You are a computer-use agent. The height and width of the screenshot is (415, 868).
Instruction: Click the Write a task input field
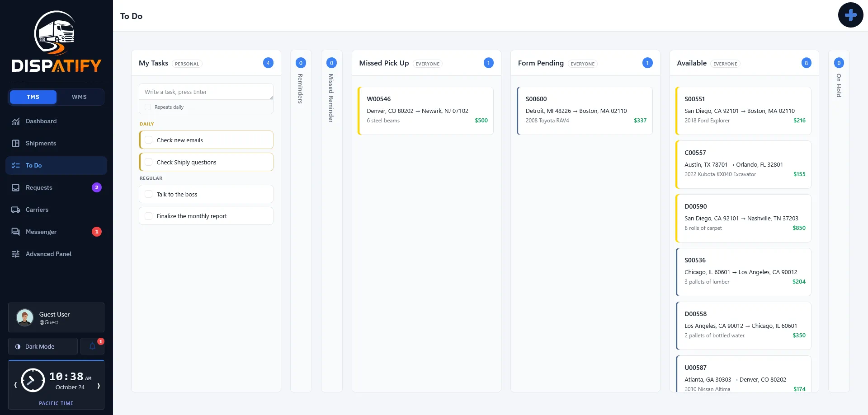point(206,92)
